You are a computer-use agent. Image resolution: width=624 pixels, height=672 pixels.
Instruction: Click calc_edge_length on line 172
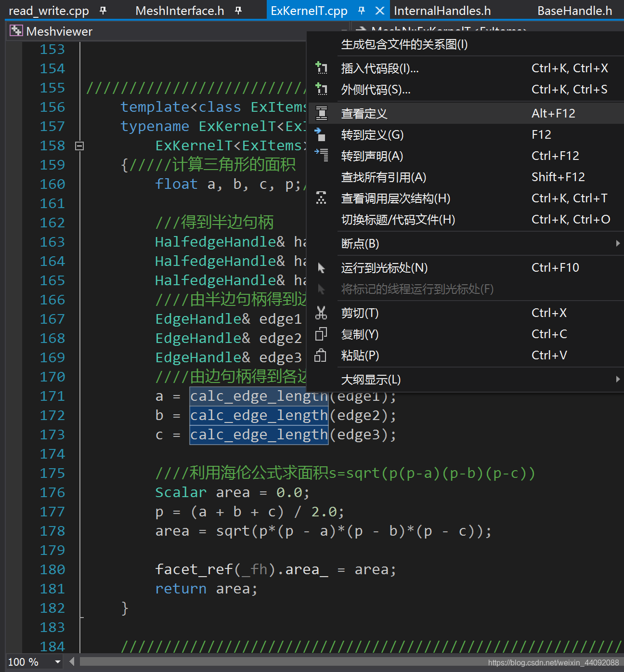(x=259, y=415)
